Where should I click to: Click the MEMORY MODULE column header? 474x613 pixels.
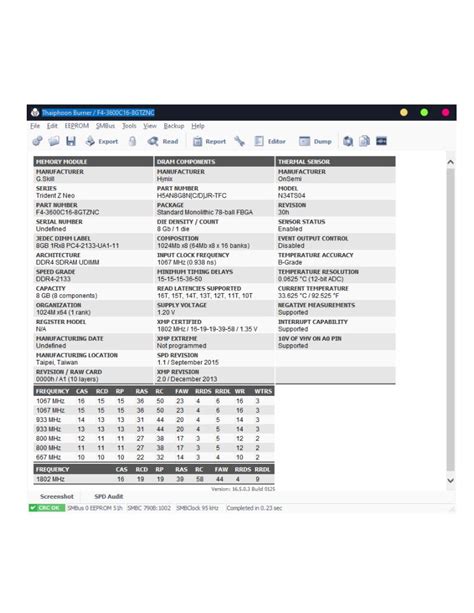tap(93, 161)
